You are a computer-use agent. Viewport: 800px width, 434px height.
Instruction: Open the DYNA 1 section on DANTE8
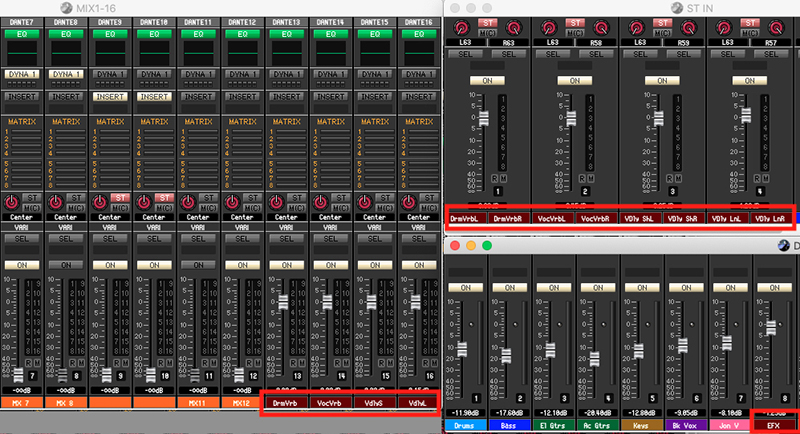point(66,75)
